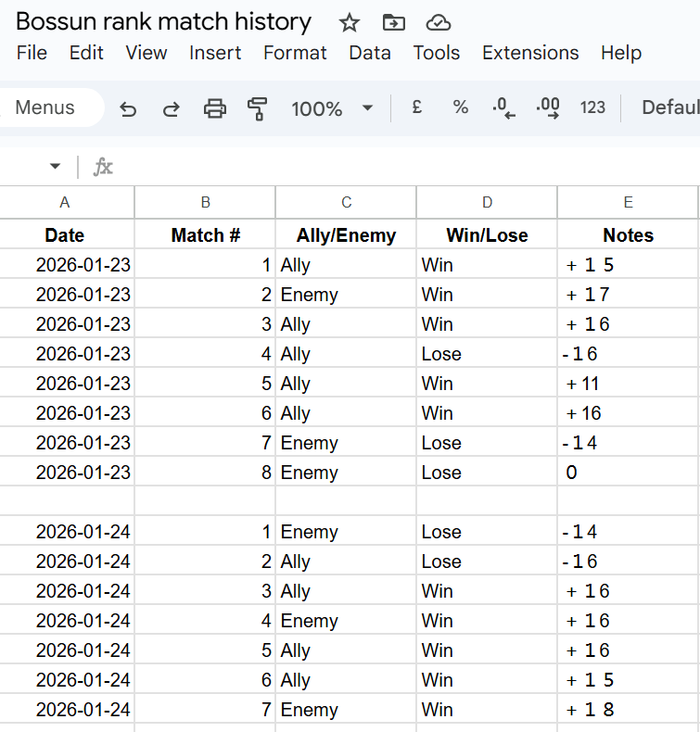This screenshot has width=700, height=732.
Task: Increase decimal places
Action: tap(548, 107)
